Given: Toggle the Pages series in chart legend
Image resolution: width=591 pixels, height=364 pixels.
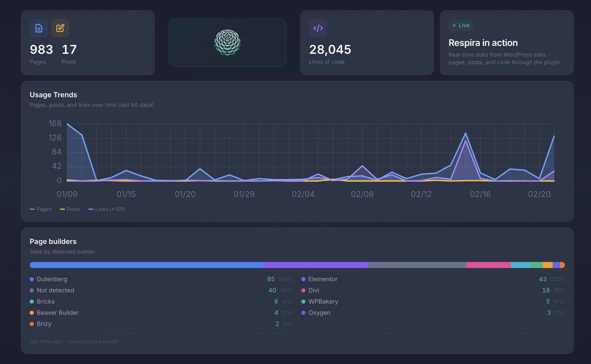Looking at the screenshot, I should pyautogui.click(x=41, y=209).
